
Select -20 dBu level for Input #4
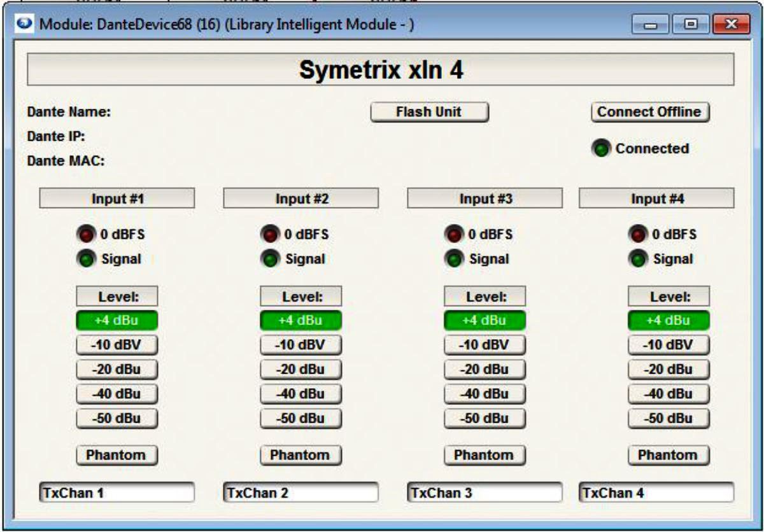[x=669, y=370]
